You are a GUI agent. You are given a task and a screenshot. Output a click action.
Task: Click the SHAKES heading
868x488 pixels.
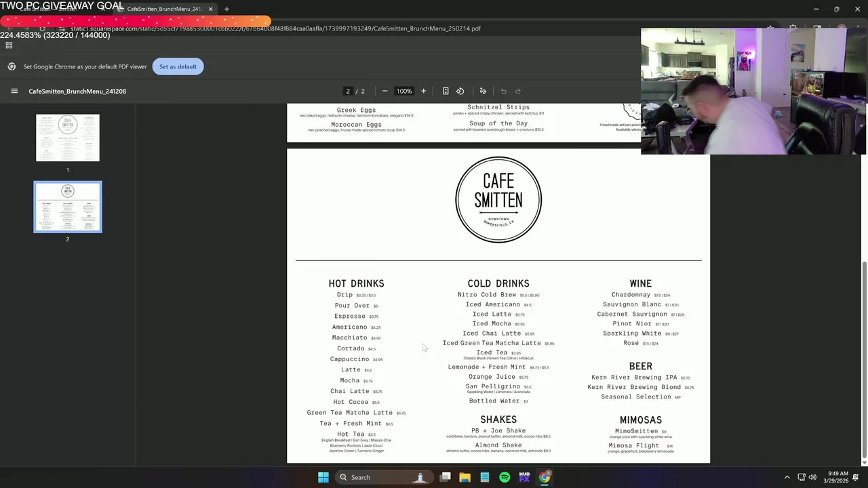coord(498,420)
